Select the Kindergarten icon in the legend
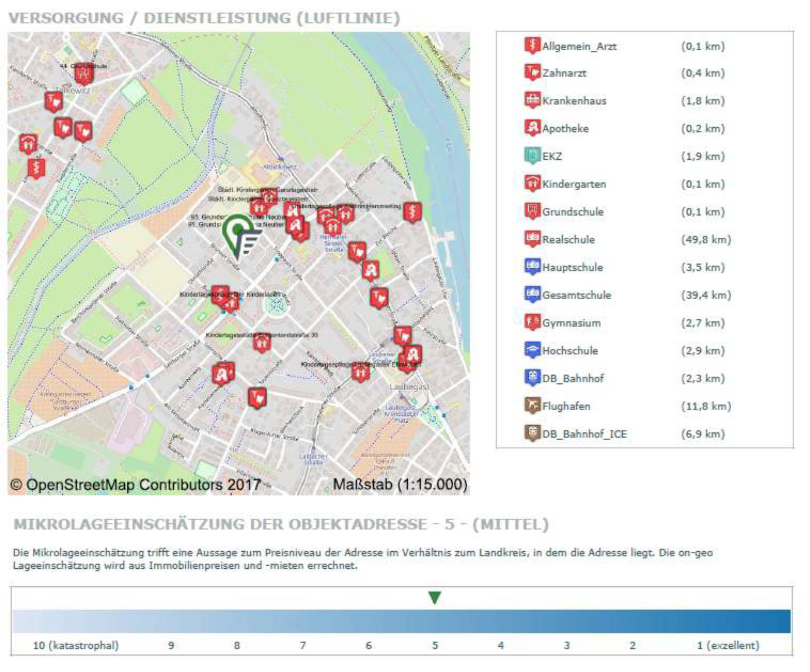The height and width of the screenshot is (672, 810). pyautogui.click(x=532, y=183)
